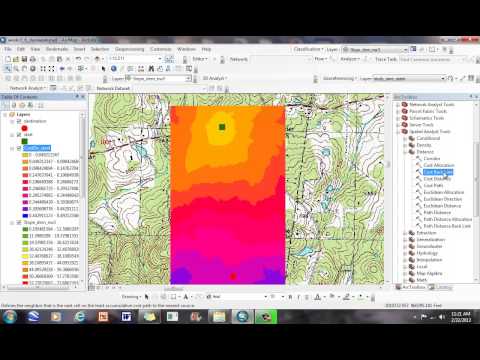Click the Print icon in Standard toolbar
The width and height of the screenshot is (480, 360).
[x=33, y=59]
